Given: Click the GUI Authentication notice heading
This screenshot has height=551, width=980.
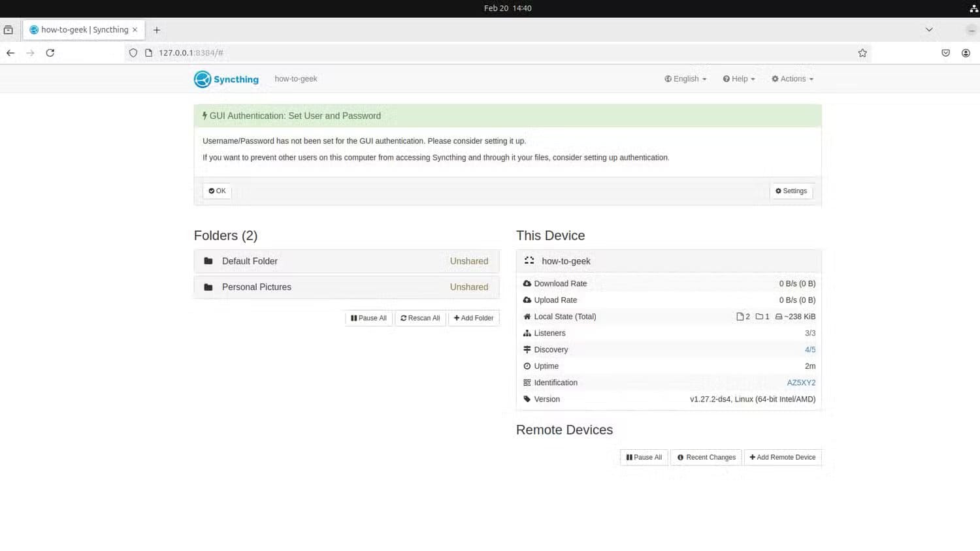Looking at the screenshot, I should pyautogui.click(x=292, y=116).
